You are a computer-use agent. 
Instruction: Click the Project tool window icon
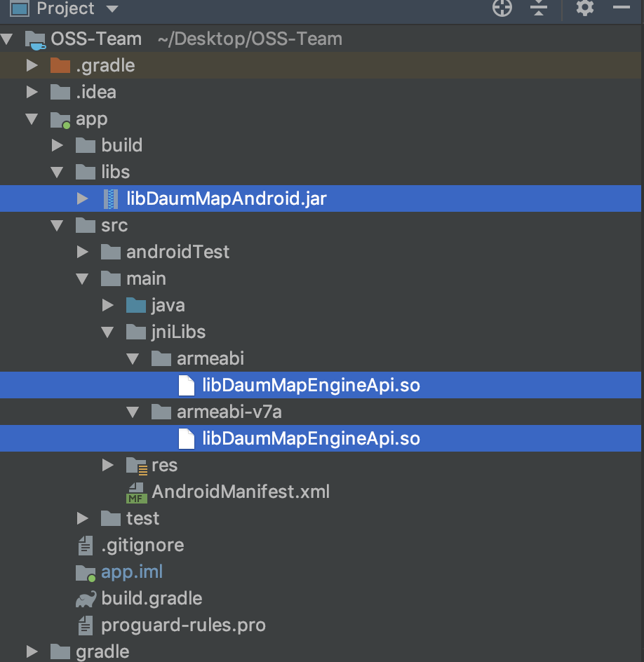click(x=20, y=8)
